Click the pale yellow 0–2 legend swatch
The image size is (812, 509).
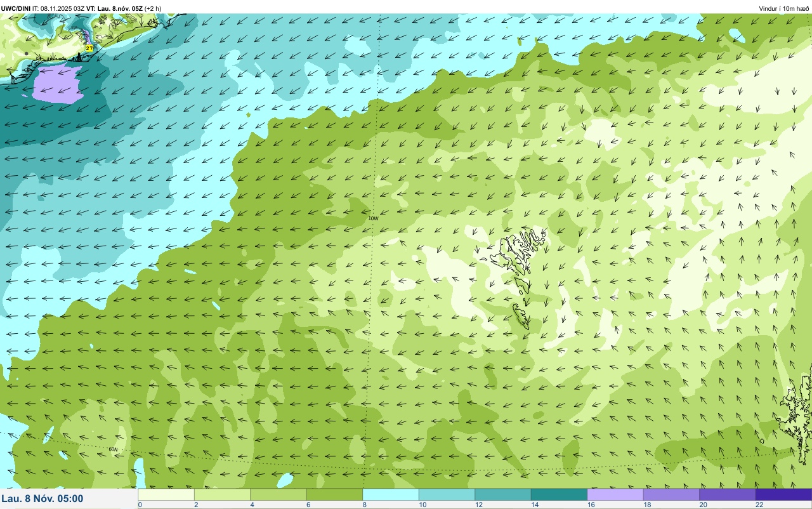point(166,494)
